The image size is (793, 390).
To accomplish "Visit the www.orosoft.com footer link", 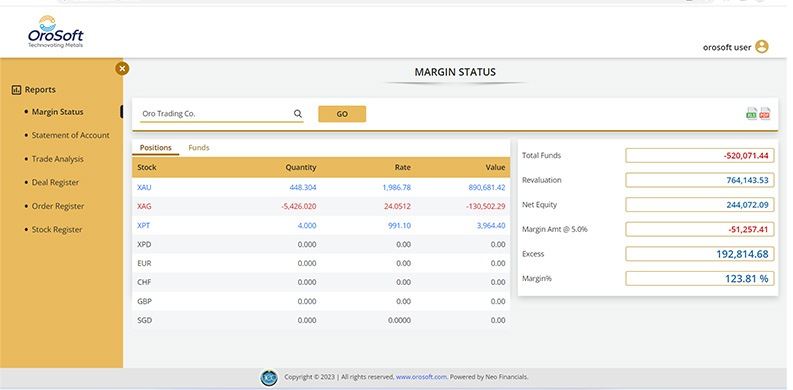I will pyautogui.click(x=421, y=377).
